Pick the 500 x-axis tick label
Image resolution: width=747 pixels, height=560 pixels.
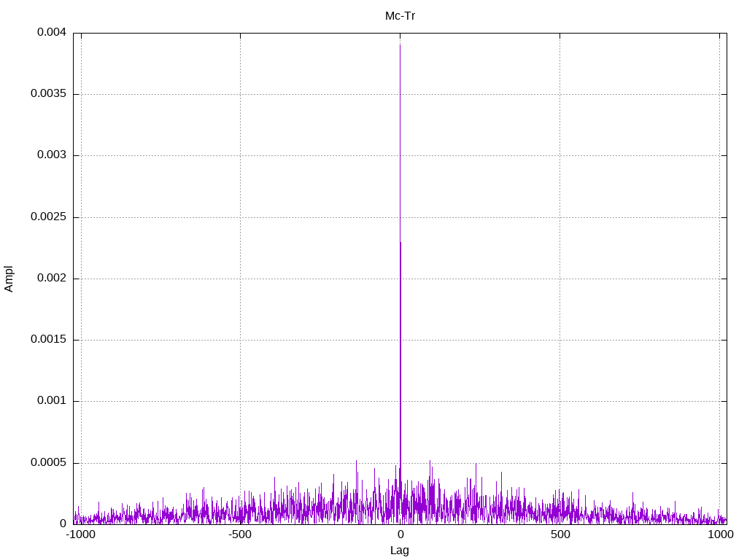(560, 534)
